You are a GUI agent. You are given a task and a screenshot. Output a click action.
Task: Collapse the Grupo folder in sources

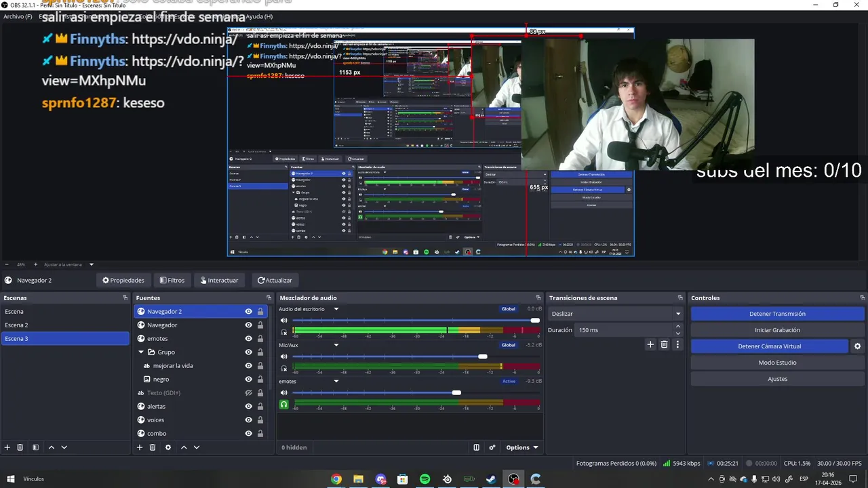click(x=141, y=352)
